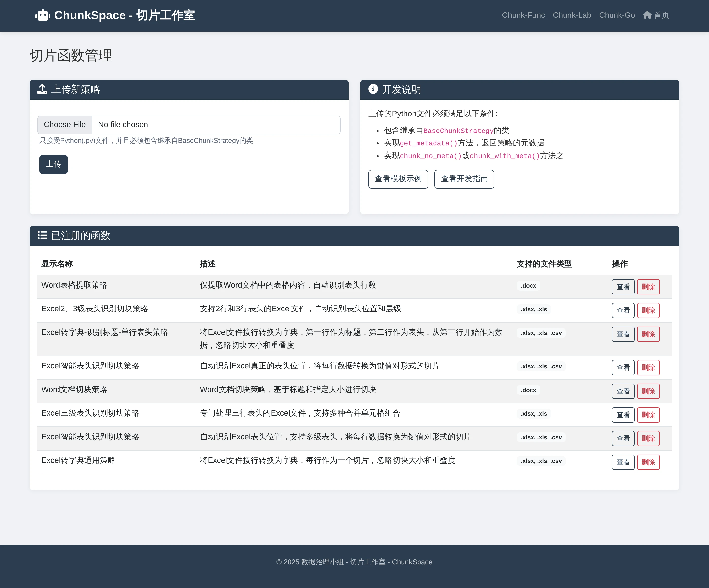View the Word表格提取策略 row
Image resolution: width=709 pixels, height=588 pixels.
[623, 287]
